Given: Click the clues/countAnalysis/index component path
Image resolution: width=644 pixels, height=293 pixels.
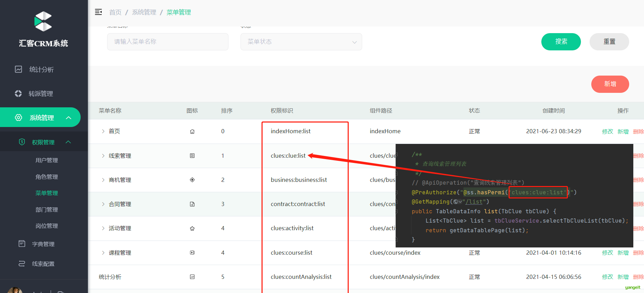Looking at the screenshot, I should click(x=405, y=277).
